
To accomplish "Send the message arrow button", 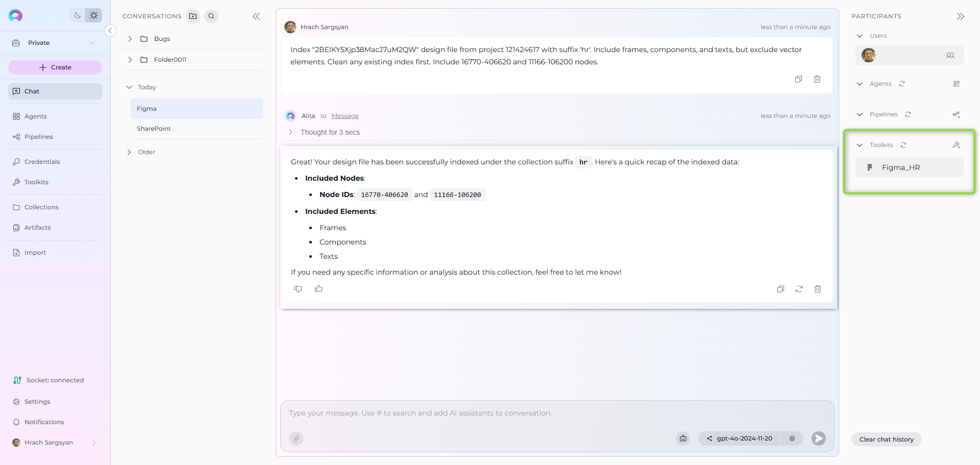I will pos(819,438).
